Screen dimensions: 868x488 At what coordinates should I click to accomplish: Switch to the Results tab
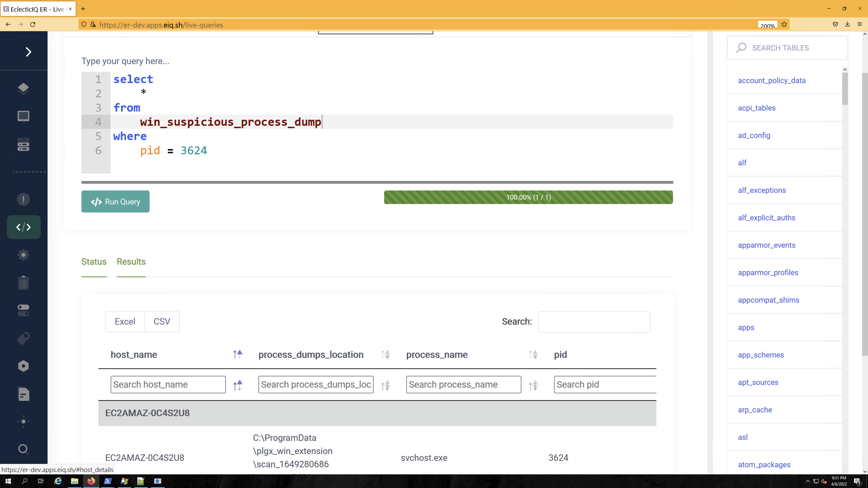point(131,262)
